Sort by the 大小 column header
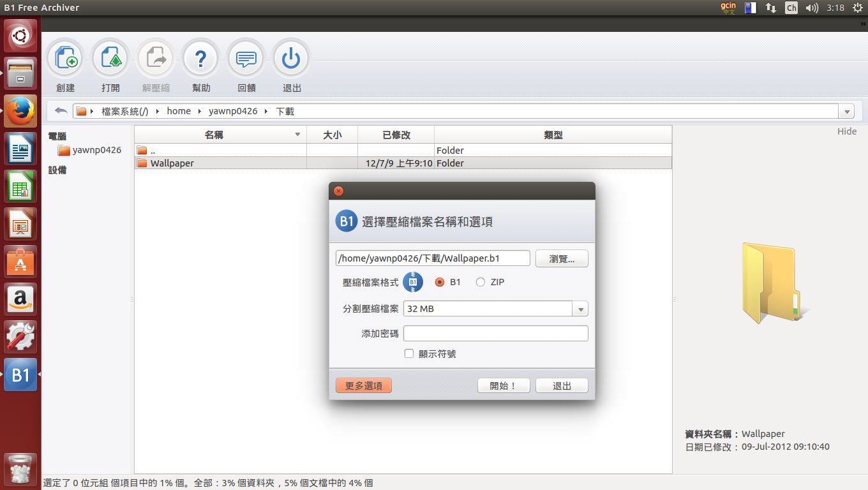Image resolution: width=868 pixels, height=490 pixels. 332,135
